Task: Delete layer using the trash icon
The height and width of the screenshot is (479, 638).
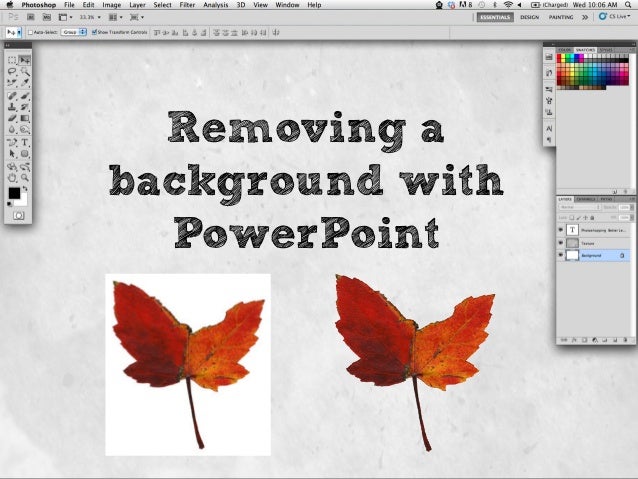Action: pyautogui.click(x=625, y=339)
